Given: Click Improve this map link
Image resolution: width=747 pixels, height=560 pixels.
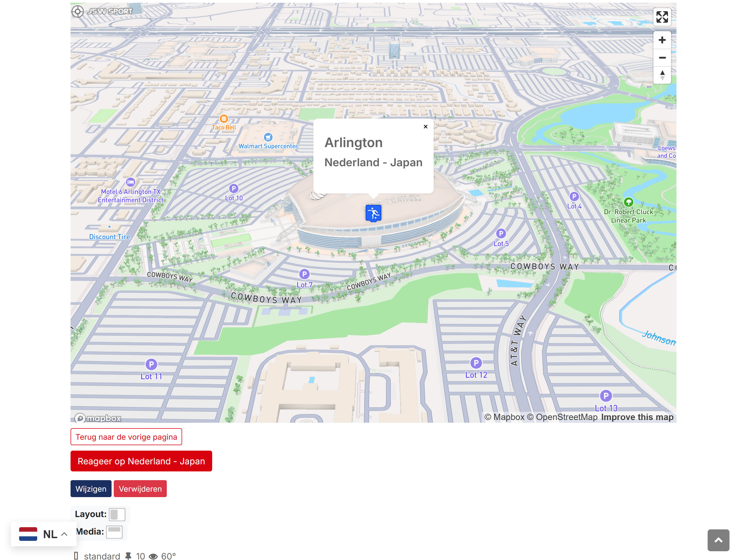Looking at the screenshot, I should coord(637,417).
